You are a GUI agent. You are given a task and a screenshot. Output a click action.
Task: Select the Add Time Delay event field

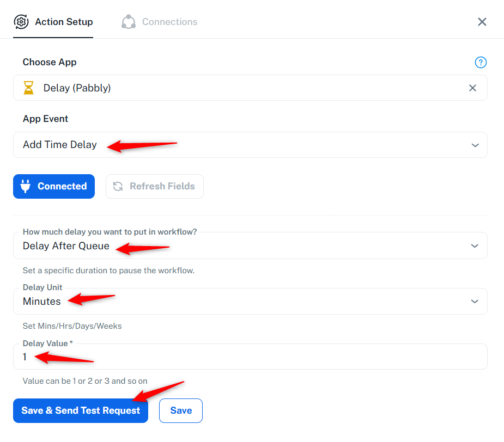(250, 145)
